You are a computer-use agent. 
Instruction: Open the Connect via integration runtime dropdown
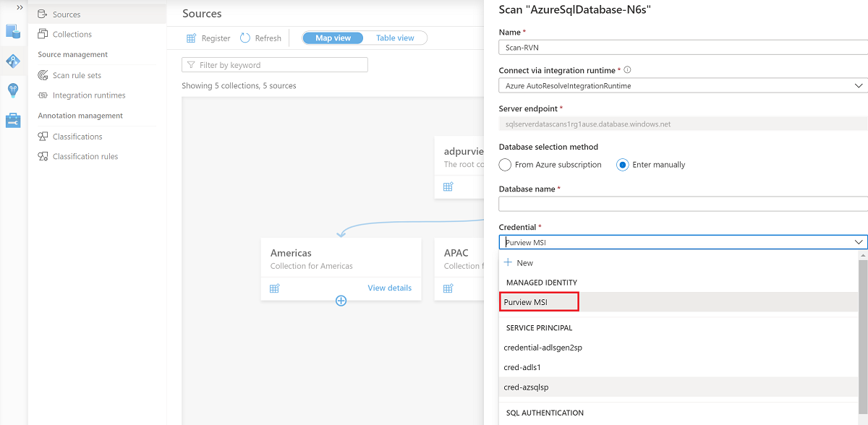coord(858,85)
